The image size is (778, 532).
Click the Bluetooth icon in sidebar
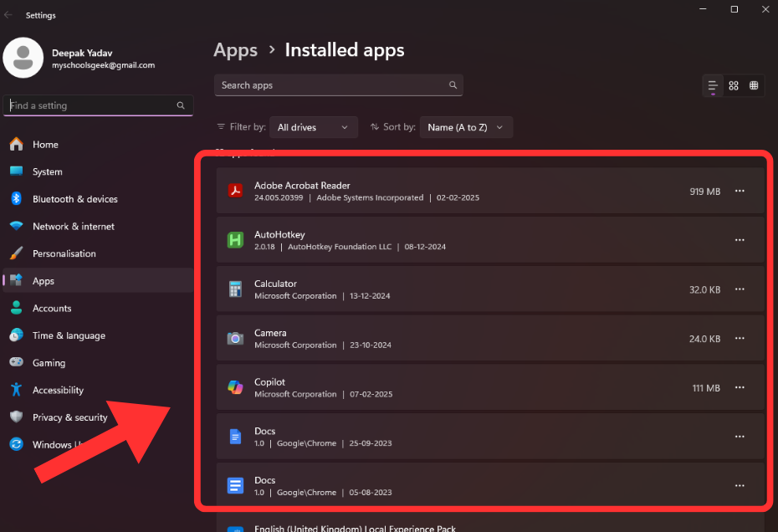click(17, 198)
